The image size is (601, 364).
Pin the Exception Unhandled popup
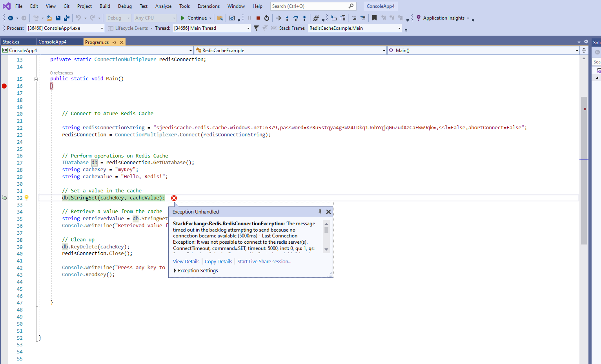coord(320,212)
